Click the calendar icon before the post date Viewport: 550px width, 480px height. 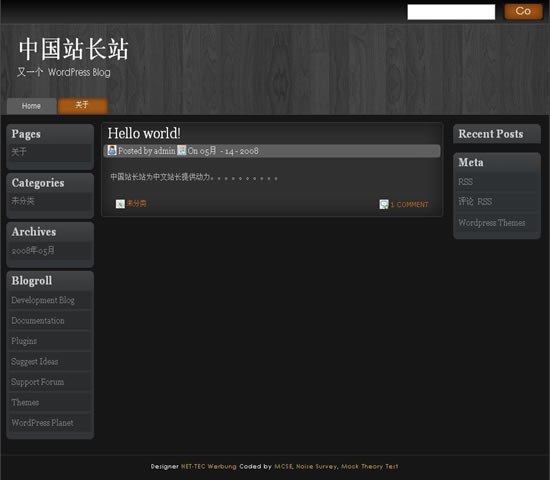(x=181, y=151)
